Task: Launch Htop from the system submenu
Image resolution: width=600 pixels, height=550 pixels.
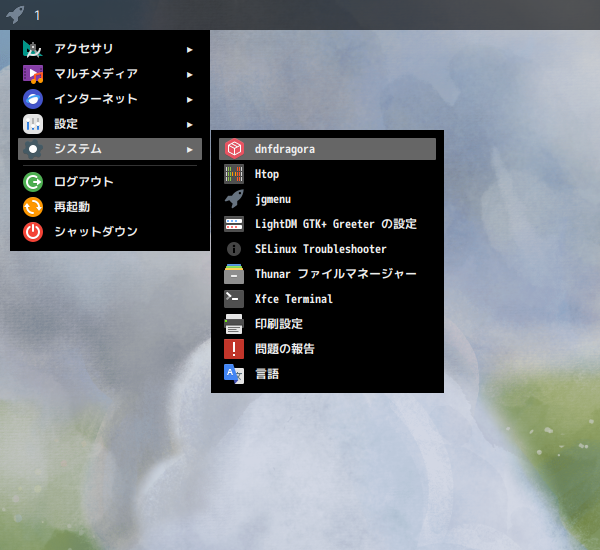Action: (x=327, y=174)
